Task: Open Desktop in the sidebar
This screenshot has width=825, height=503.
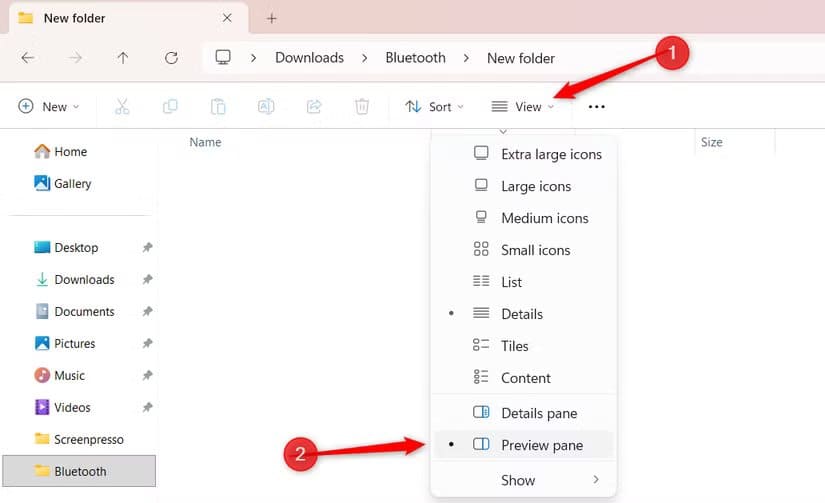Action: [66, 247]
